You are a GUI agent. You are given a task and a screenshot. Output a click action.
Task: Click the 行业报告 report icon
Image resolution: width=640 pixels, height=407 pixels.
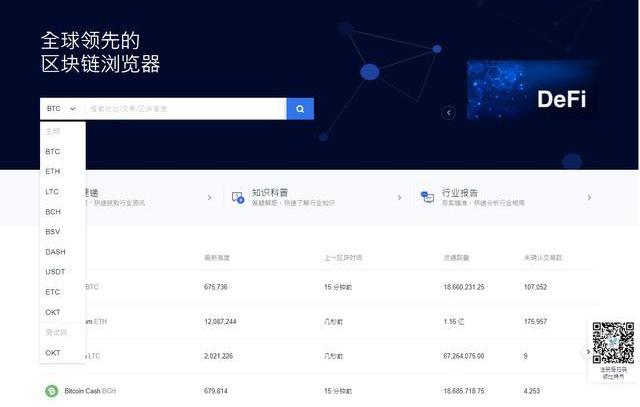click(x=428, y=197)
